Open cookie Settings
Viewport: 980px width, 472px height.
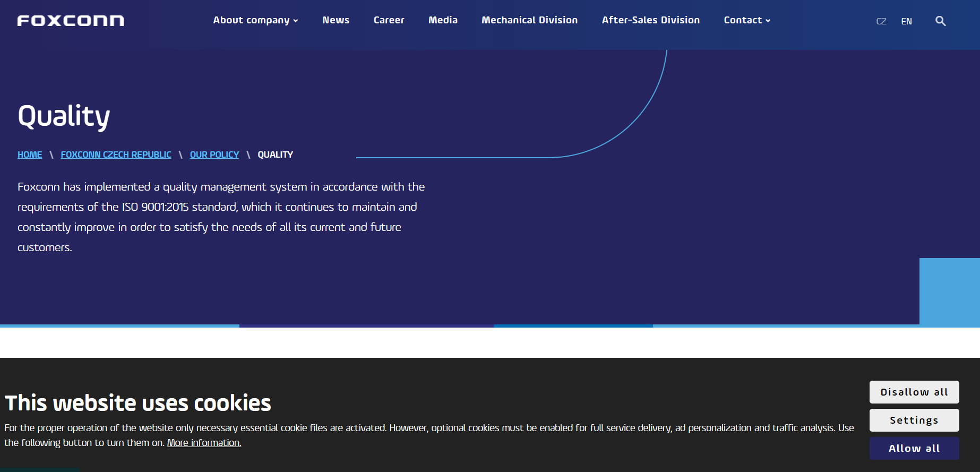tap(914, 420)
